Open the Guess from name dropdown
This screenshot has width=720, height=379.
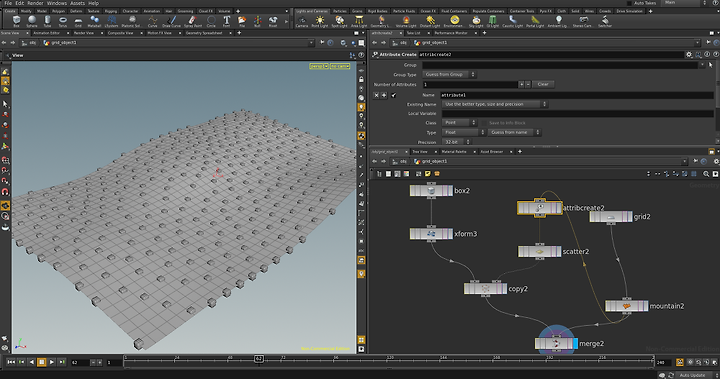click(514, 132)
